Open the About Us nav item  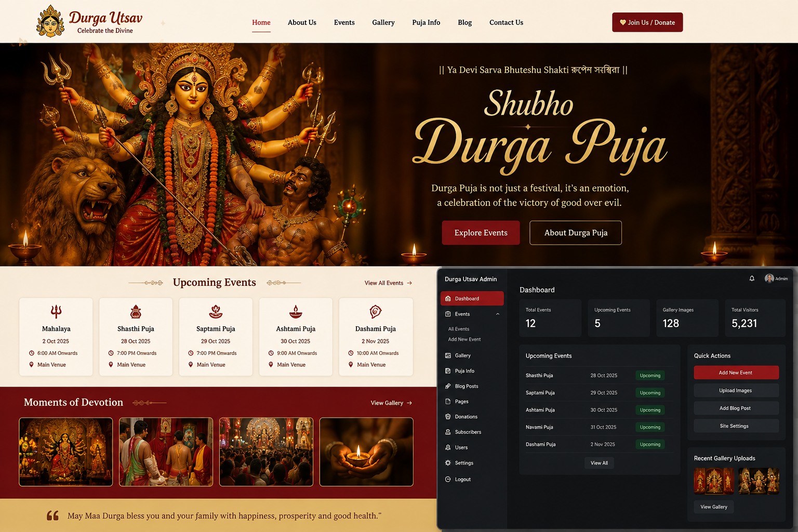(302, 22)
